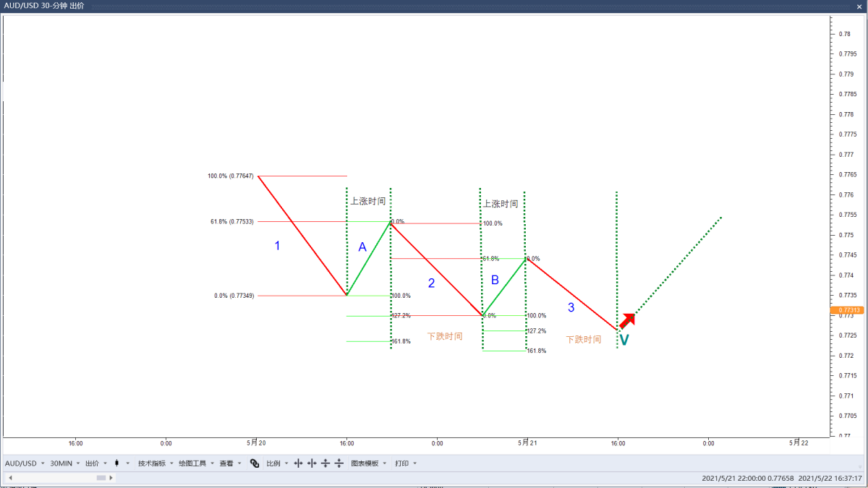Shrink price scale with vertical compress icon
This screenshot has height=488, width=868.
339,463
